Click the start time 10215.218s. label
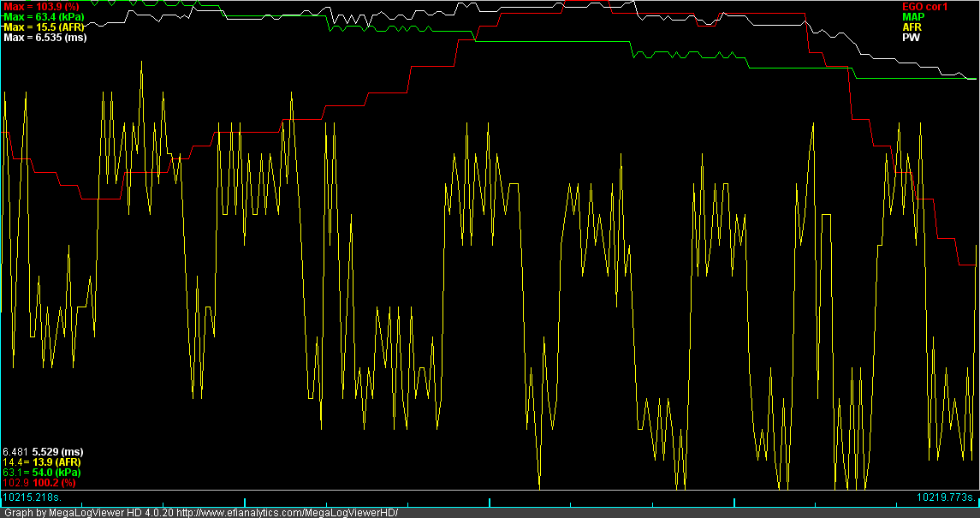980x518 pixels. click(x=33, y=497)
